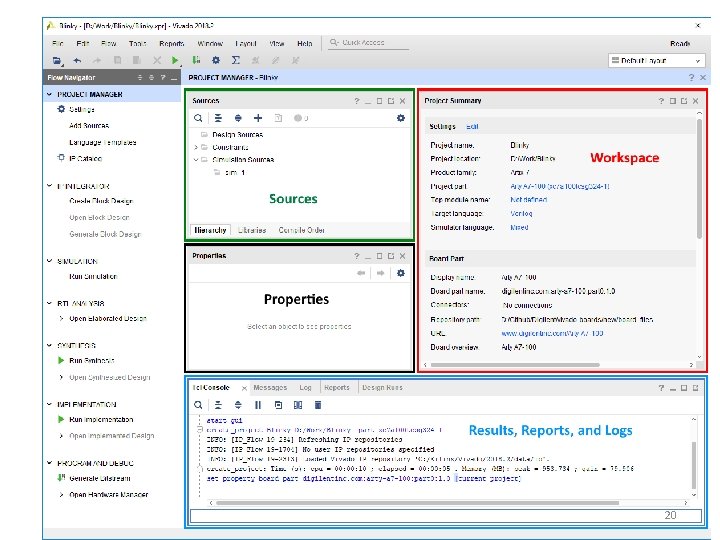Clear the Tcl Console with trash icon

click(318, 405)
